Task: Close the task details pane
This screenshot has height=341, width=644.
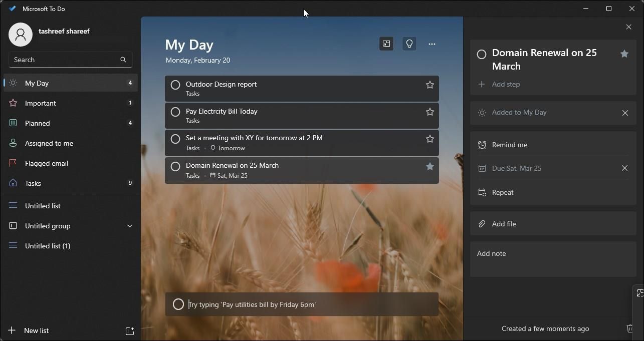Action: pos(628,27)
